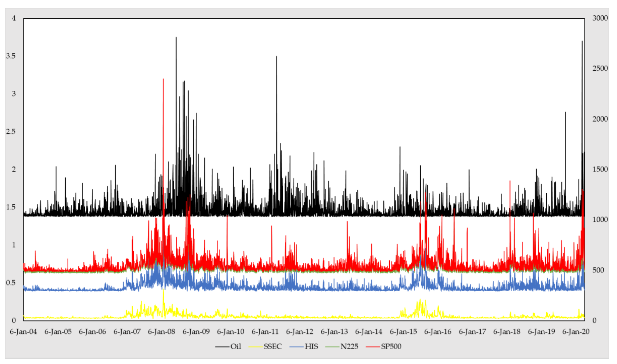Click the left axis value 2.5
The image size is (617, 364).
pos(11,131)
